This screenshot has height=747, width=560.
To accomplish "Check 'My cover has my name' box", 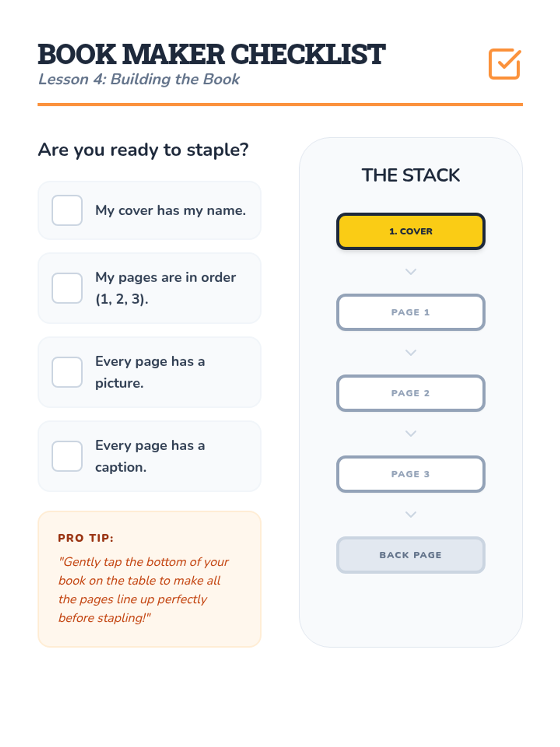I will (67, 210).
